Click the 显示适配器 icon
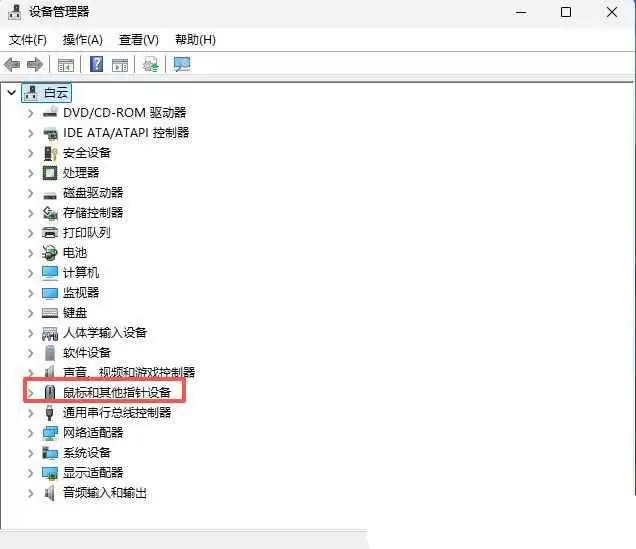 coord(50,473)
